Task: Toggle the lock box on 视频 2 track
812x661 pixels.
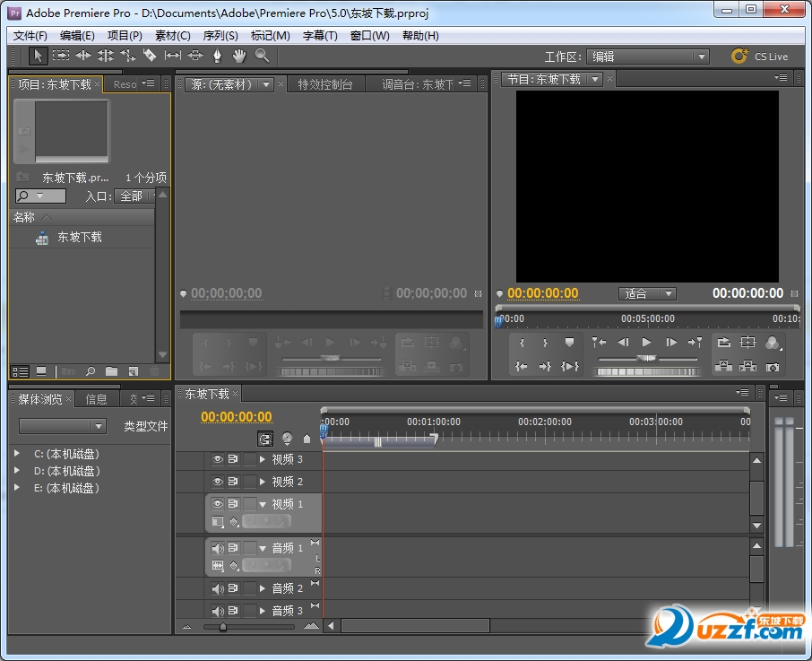Action: coord(250,482)
